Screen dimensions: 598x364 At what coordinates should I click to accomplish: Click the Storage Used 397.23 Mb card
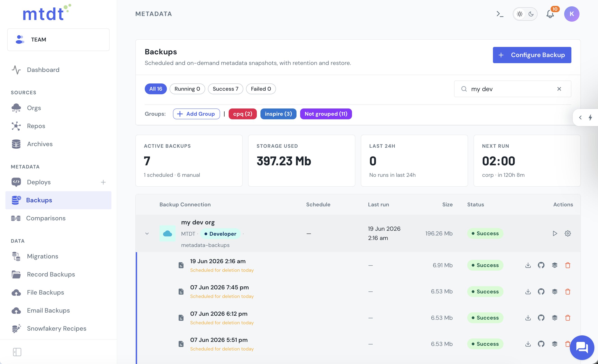(x=301, y=161)
